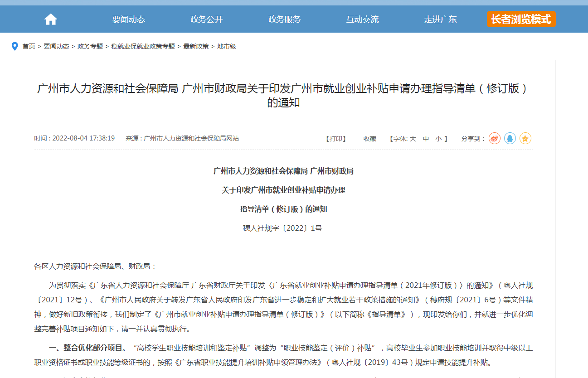Click bold heading 指导清单（修订版）的通知
Viewport: 588px width, 378px height.
[283, 209]
